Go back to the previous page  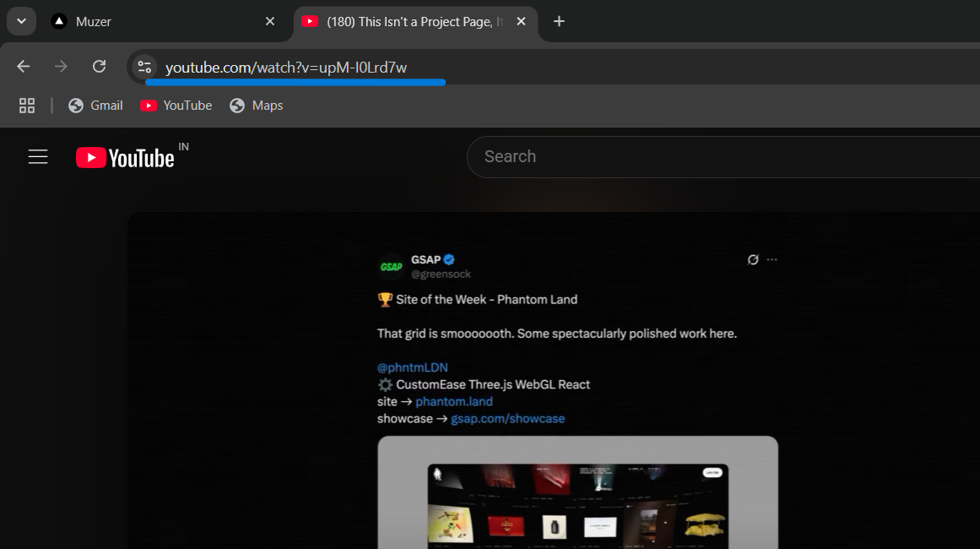click(x=24, y=67)
